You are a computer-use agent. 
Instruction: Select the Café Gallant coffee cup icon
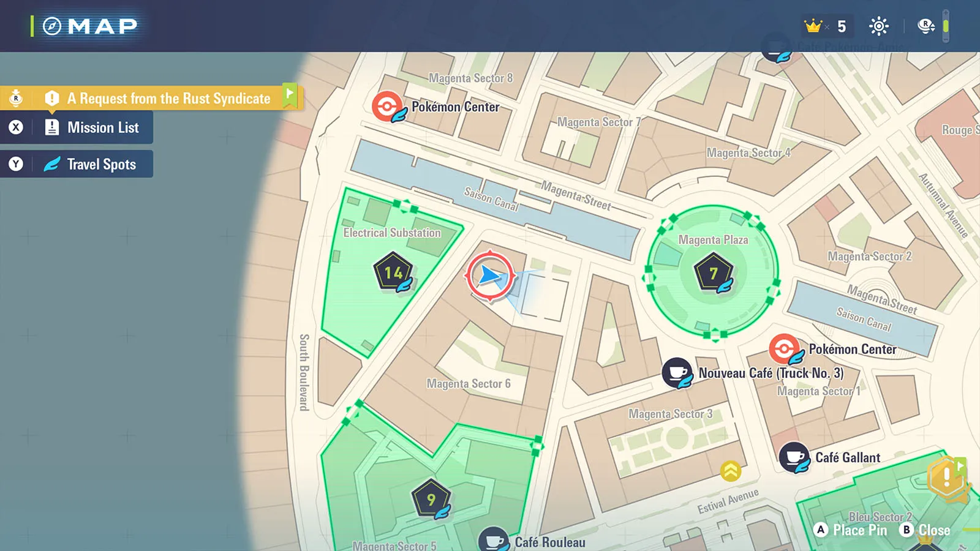(x=794, y=457)
